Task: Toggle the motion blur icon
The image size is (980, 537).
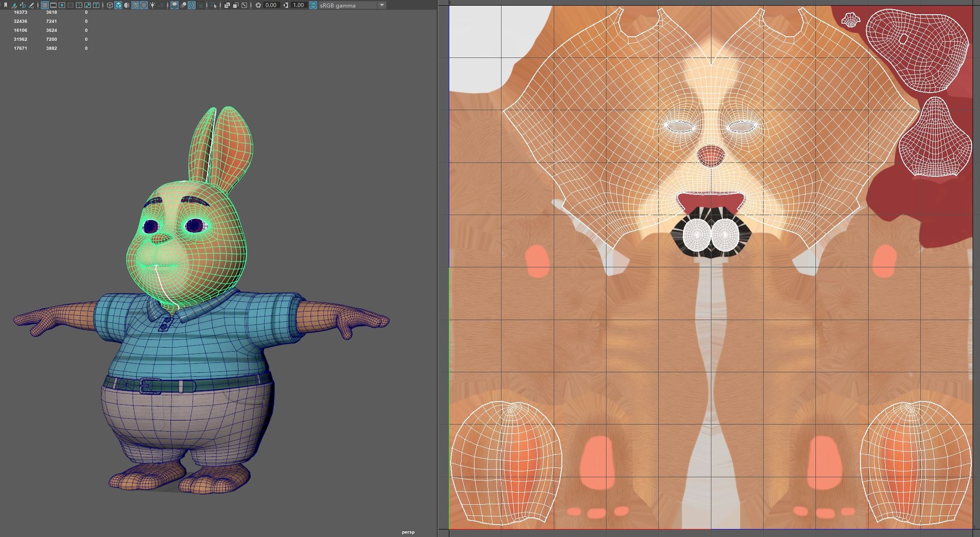Action: point(183,5)
